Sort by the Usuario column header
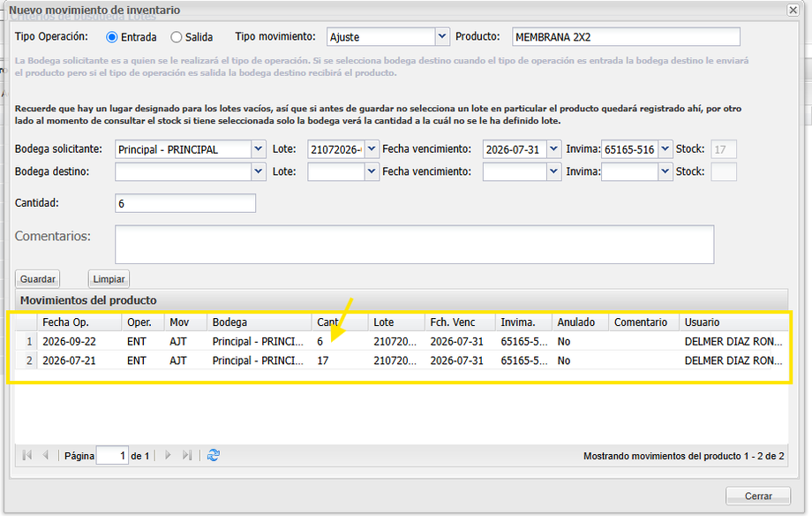The width and height of the screenshot is (812, 523). click(x=733, y=322)
